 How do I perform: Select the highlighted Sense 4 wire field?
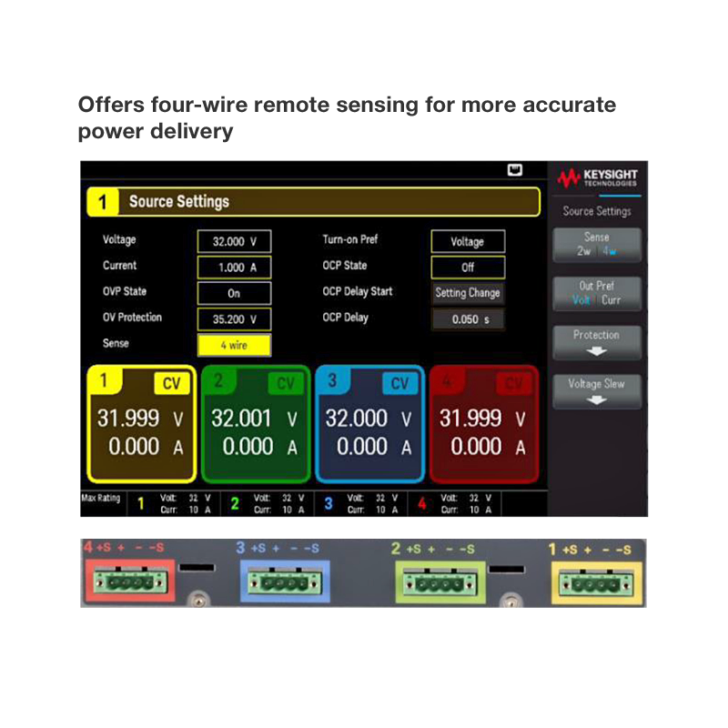(x=234, y=346)
